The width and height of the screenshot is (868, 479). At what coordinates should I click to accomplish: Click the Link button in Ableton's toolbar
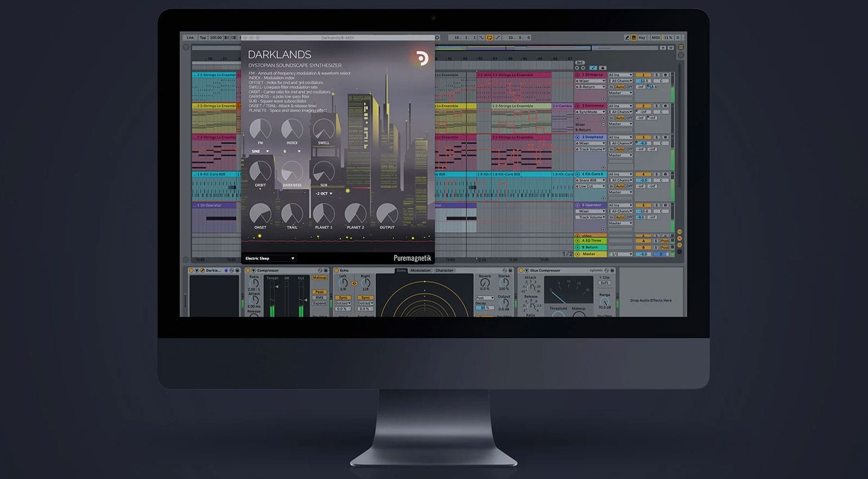pyautogui.click(x=190, y=38)
